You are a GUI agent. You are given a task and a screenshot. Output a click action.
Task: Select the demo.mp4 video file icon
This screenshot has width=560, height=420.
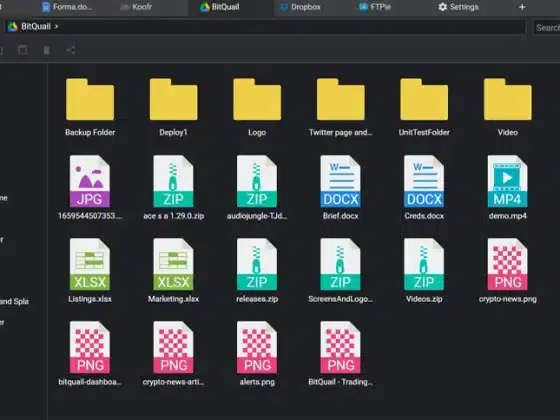click(508, 181)
